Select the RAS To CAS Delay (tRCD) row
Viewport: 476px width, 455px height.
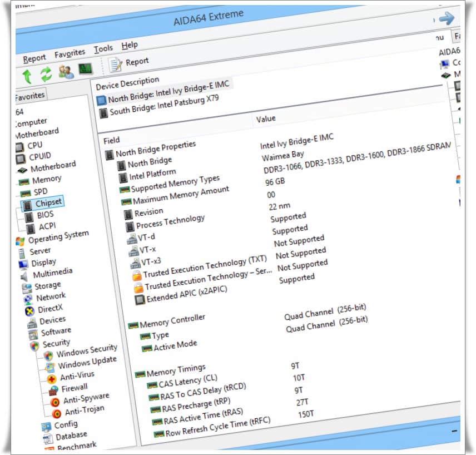(197, 392)
